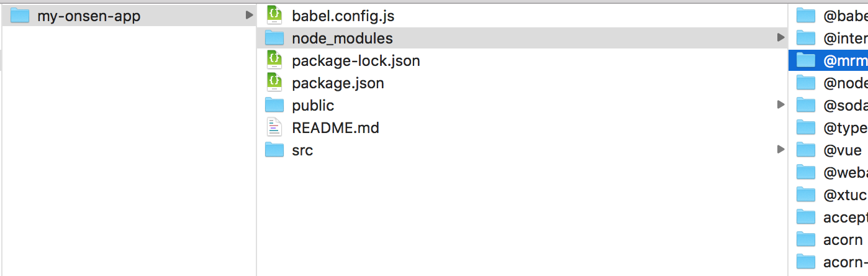Click the babel.config.js file icon
Image resolution: width=868 pixels, height=276 pixels.
(274, 16)
